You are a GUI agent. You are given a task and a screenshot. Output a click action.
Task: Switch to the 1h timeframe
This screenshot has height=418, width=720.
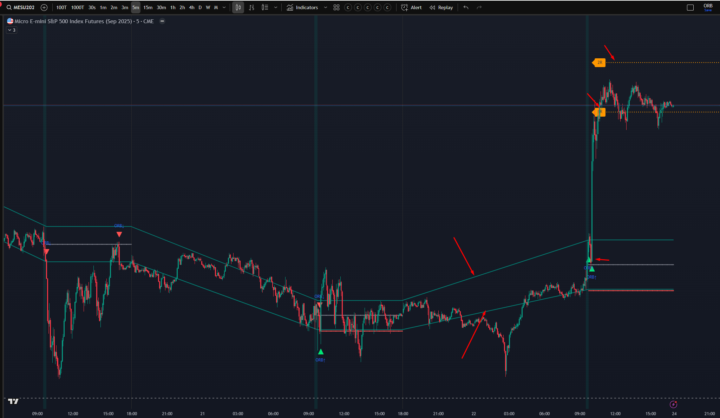[172, 7]
